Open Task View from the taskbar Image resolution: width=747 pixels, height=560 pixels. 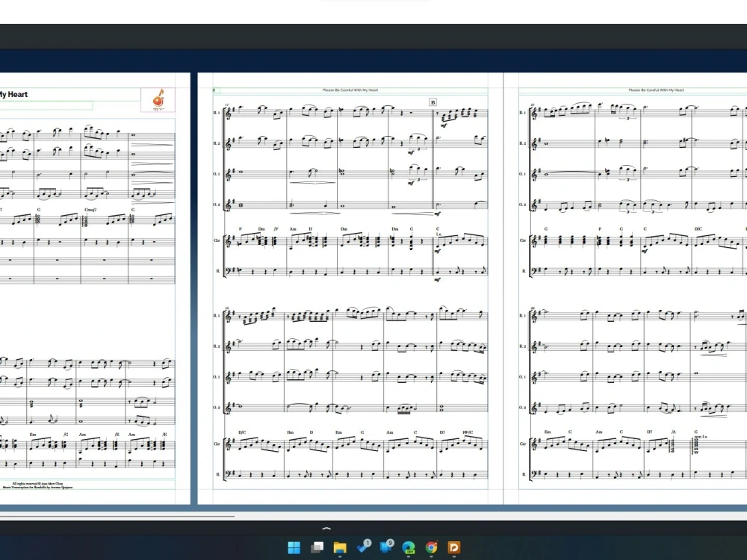coord(317,547)
